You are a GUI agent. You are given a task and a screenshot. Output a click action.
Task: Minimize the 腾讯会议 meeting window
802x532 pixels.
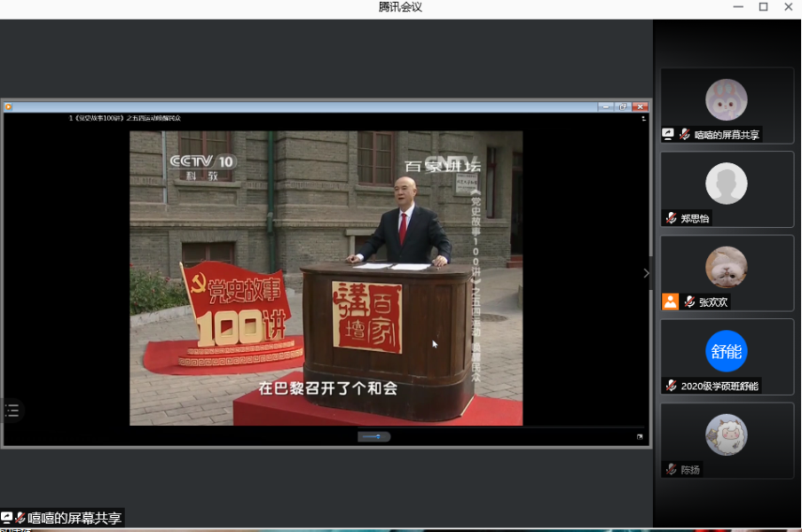pos(738,7)
